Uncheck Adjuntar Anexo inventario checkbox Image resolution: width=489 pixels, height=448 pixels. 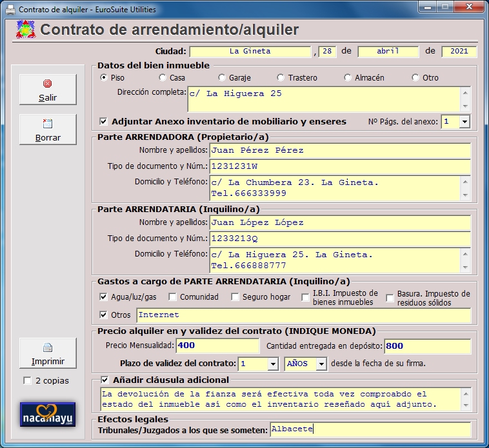click(103, 121)
